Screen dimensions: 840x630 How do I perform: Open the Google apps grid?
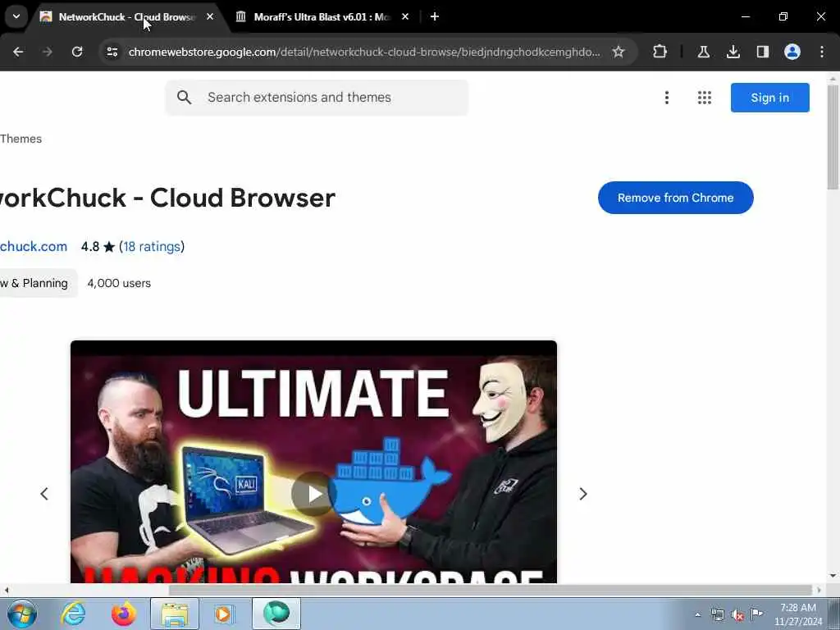(705, 98)
